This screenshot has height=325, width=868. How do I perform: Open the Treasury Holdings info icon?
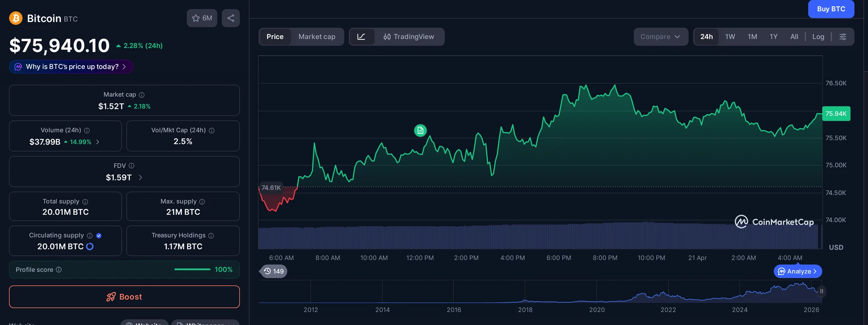(211, 235)
